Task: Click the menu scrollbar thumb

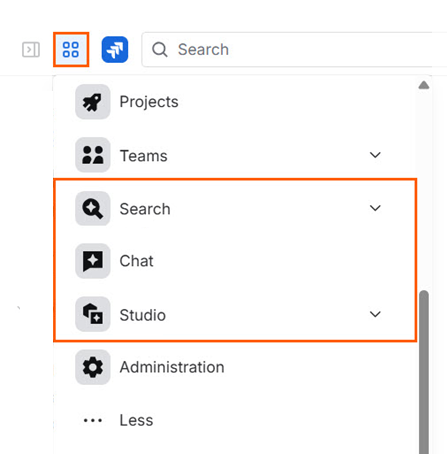Action: coord(424,372)
